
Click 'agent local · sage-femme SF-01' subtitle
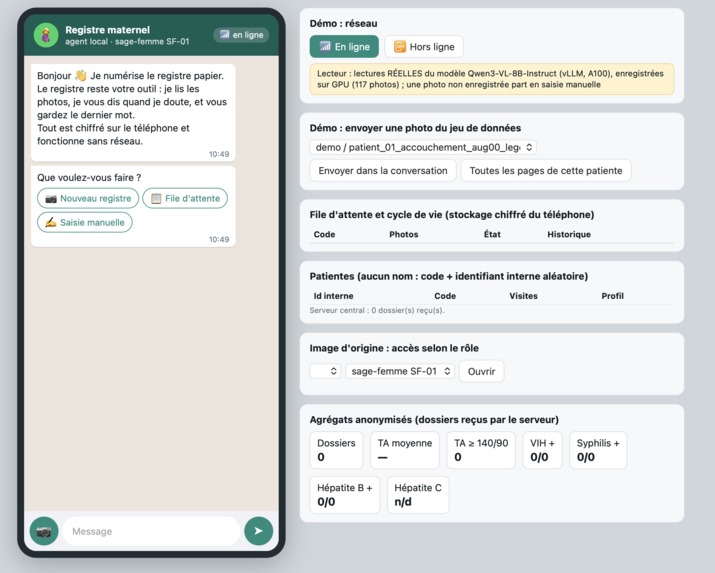pyautogui.click(x=127, y=41)
